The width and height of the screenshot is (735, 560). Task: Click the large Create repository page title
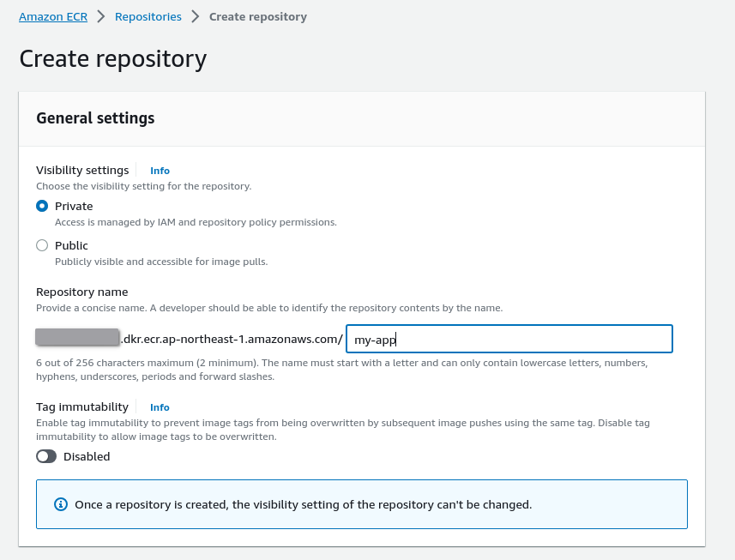tap(113, 58)
